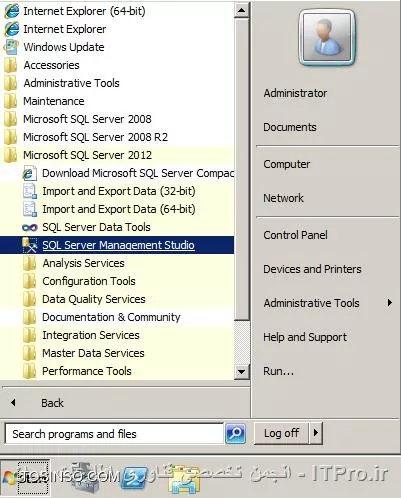The height and width of the screenshot is (498, 401).
Task: Expand Administrative Tools submenu in right pane
Action: (x=327, y=303)
